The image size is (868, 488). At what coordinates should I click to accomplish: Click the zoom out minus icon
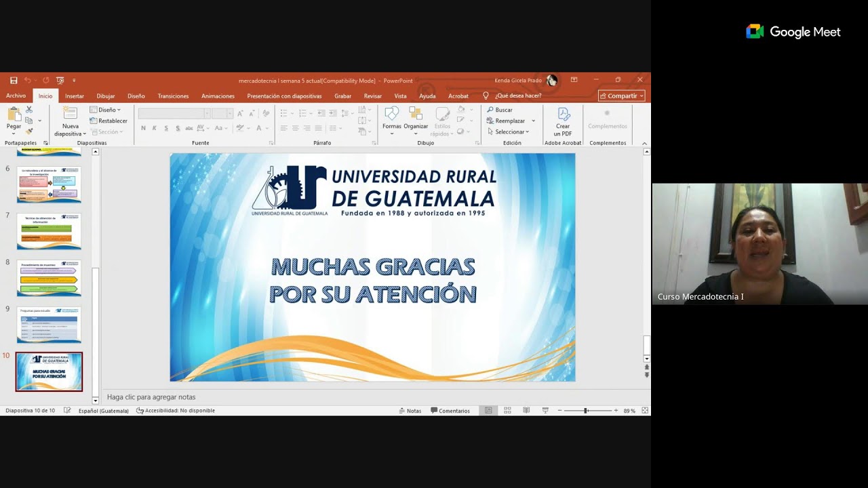pyautogui.click(x=559, y=411)
